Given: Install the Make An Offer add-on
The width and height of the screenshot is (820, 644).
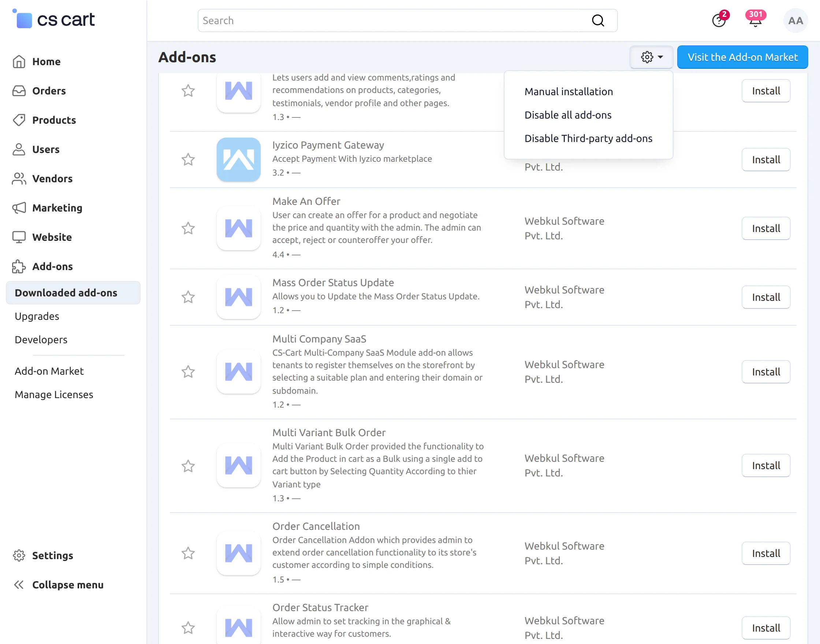Looking at the screenshot, I should 766,228.
